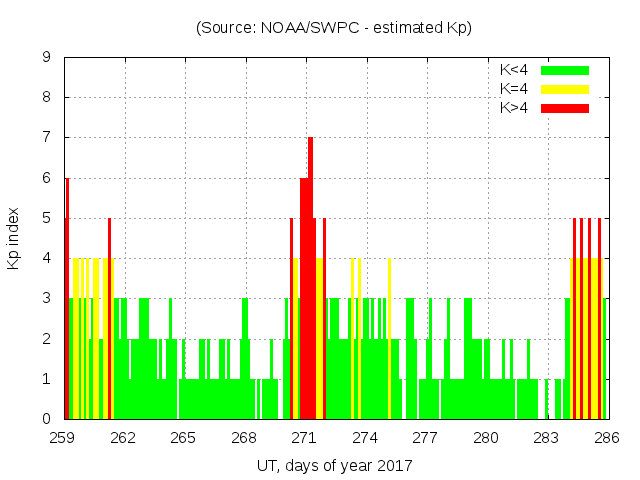Select the K<4 legend label text
Screen dimensions: 640x480
point(515,70)
